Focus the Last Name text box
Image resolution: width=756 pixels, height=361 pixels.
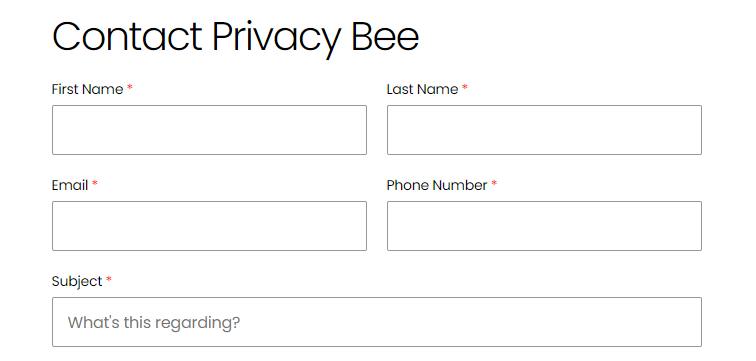click(x=544, y=130)
